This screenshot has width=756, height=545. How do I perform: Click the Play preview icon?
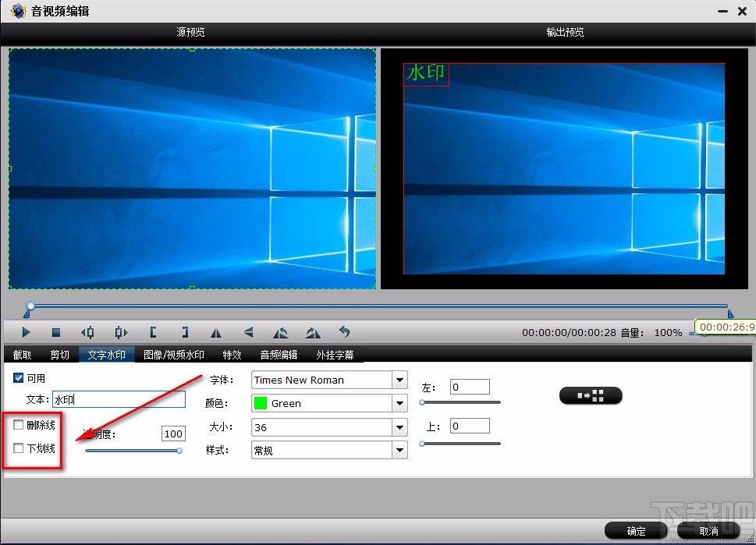point(26,332)
